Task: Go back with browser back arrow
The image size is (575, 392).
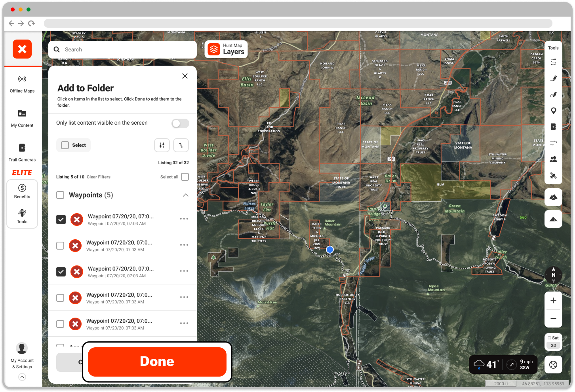Action: pos(11,23)
